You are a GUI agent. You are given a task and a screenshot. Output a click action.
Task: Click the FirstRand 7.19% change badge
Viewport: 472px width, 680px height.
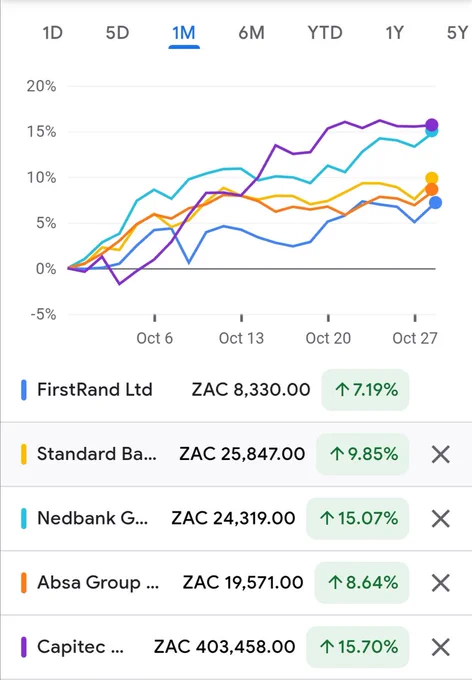(x=365, y=389)
